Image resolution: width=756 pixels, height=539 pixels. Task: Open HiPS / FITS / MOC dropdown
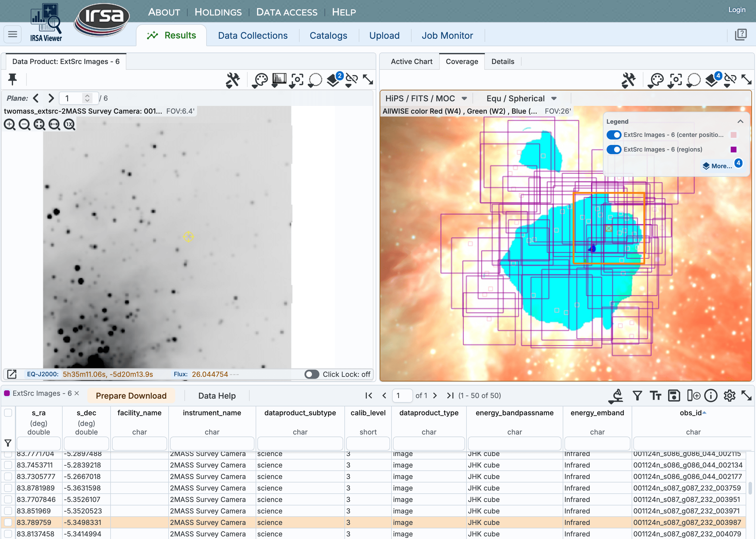[x=426, y=98]
